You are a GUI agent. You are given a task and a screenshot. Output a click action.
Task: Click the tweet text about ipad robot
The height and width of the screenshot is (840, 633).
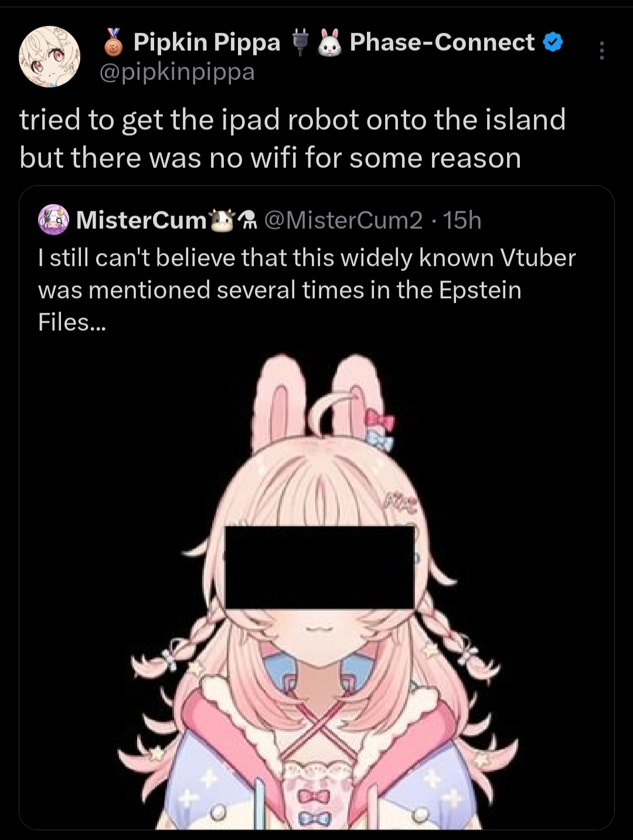(292, 139)
